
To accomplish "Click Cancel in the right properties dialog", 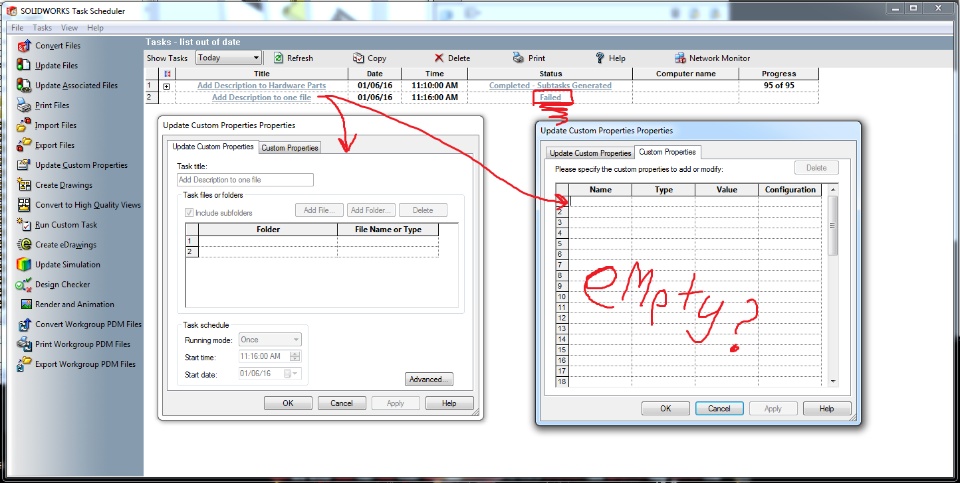I will pyautogui.click(x=719, y=408).
